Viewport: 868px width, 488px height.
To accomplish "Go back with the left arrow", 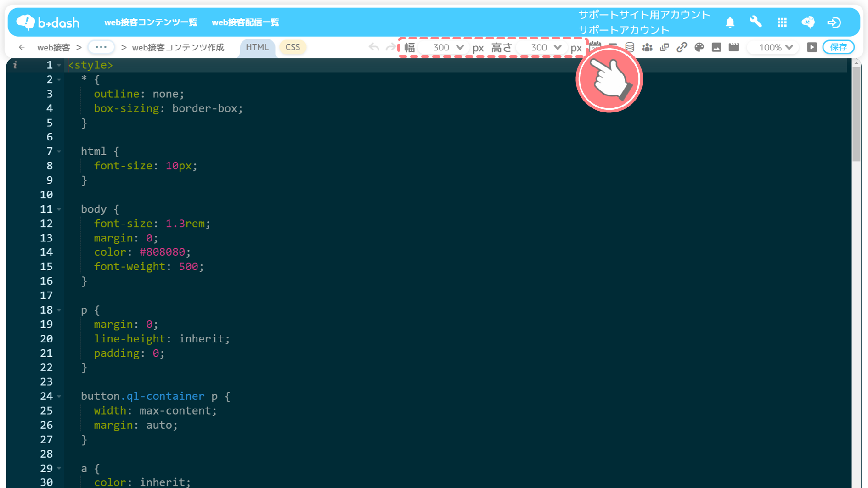I will [x=22, y=47].
